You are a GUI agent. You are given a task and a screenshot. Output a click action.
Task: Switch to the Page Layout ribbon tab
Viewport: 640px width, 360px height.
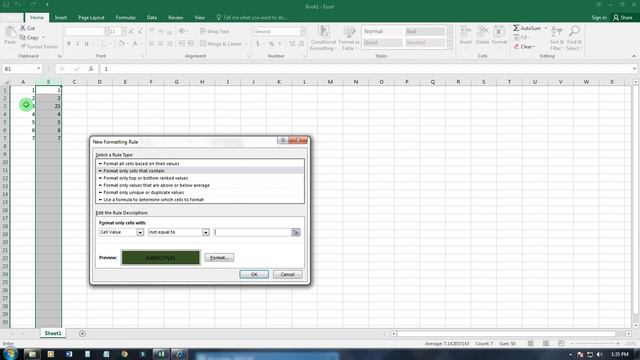click(x=91, y=18)
